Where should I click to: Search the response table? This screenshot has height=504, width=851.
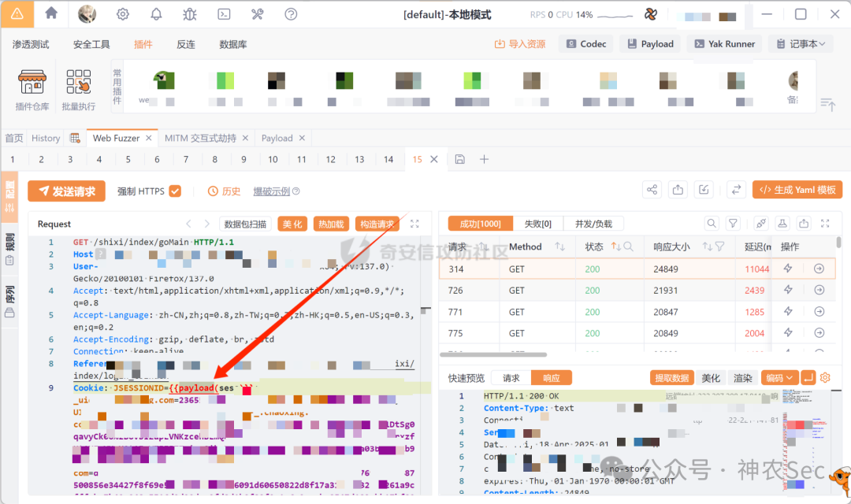pyautogui.click(x=711, y=223)
